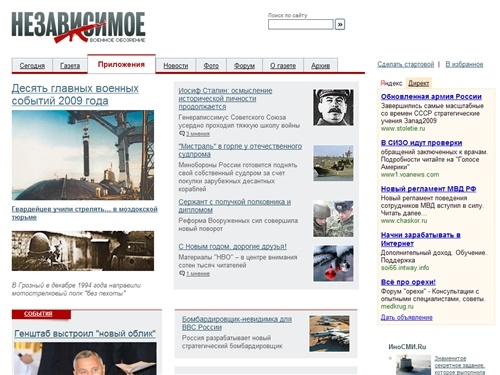Open ad Всё про орехи!

408,282
